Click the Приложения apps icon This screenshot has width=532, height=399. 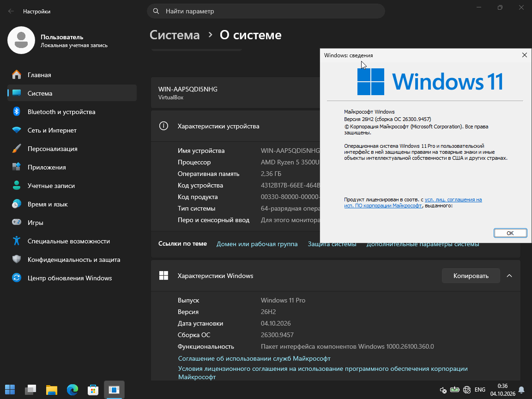point(16,167)
